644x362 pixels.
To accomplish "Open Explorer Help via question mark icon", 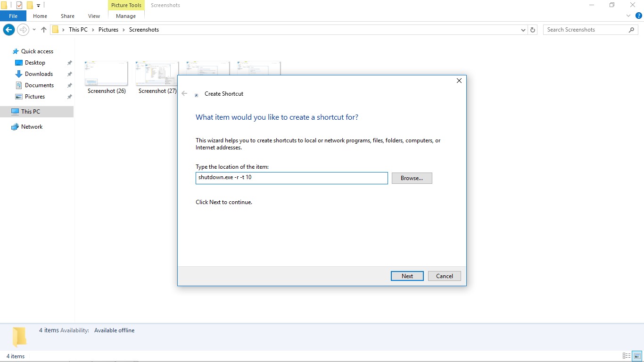I will pos(639,16).
